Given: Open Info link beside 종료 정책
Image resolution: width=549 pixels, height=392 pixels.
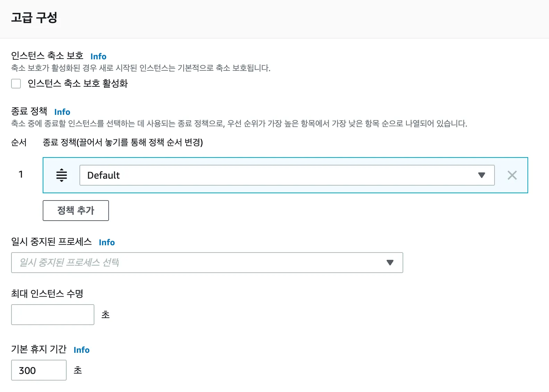Looking at the screenshot, I should point(62,112).
